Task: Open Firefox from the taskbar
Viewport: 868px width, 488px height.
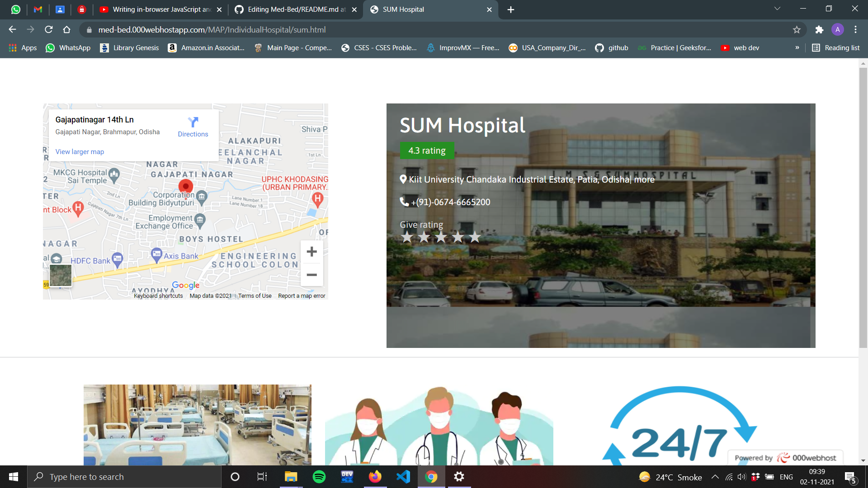Action: tap(375, 477)
